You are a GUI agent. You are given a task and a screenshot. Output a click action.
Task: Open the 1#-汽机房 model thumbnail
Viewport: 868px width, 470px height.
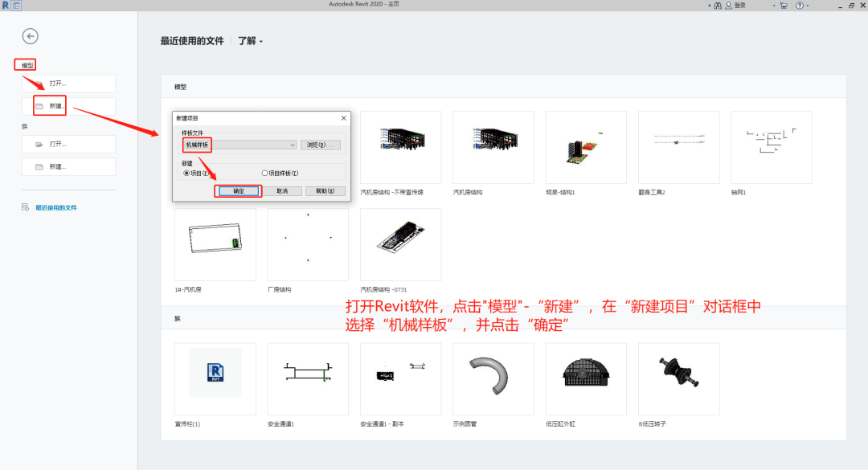point(215,245)
